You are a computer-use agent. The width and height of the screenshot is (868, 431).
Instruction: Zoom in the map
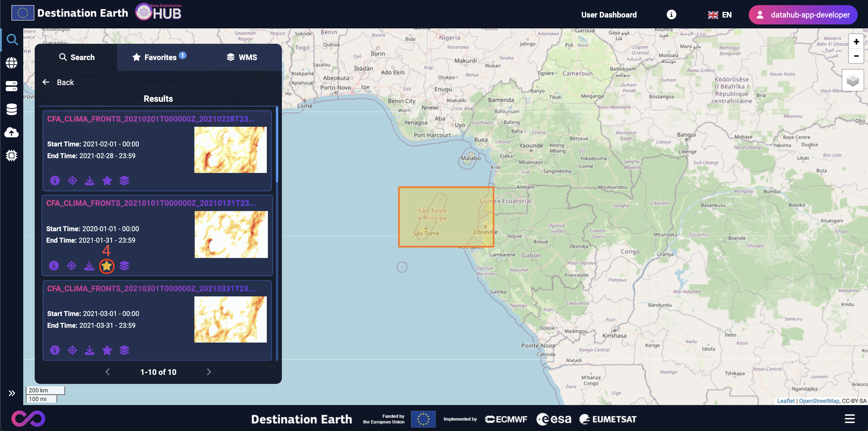click(x=856, y=42)
